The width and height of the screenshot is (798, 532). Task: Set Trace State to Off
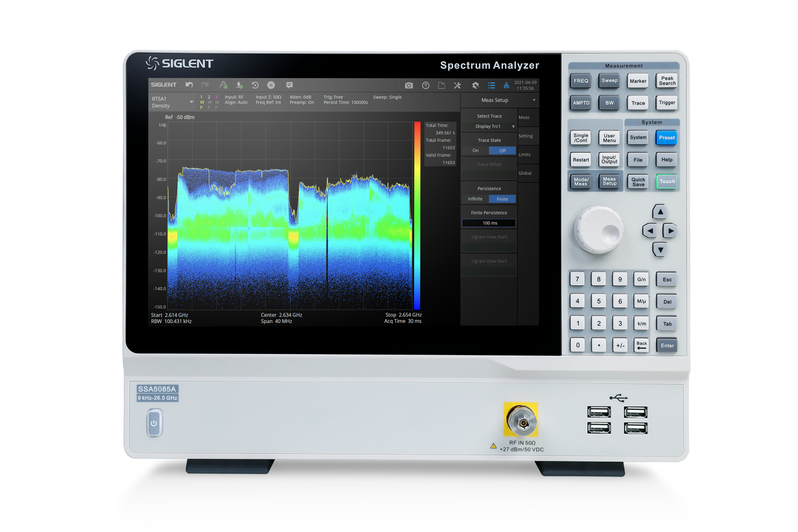(x=502, y=151)
